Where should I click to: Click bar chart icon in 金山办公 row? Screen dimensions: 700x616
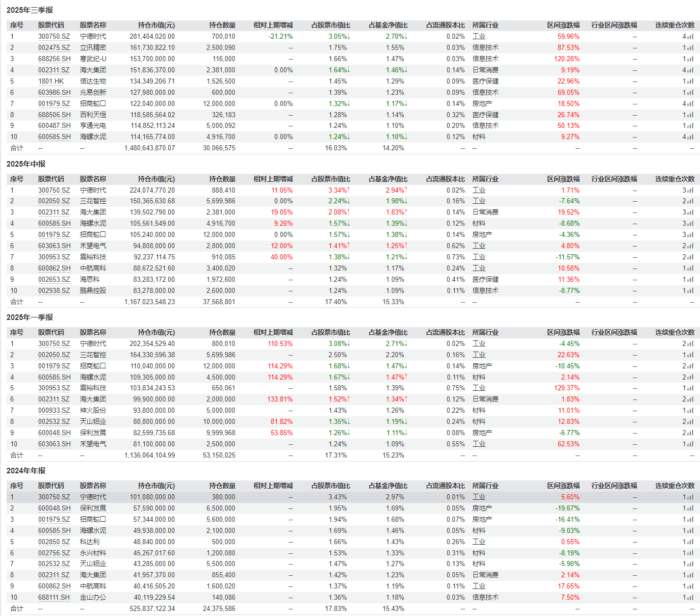coord(690,598)
